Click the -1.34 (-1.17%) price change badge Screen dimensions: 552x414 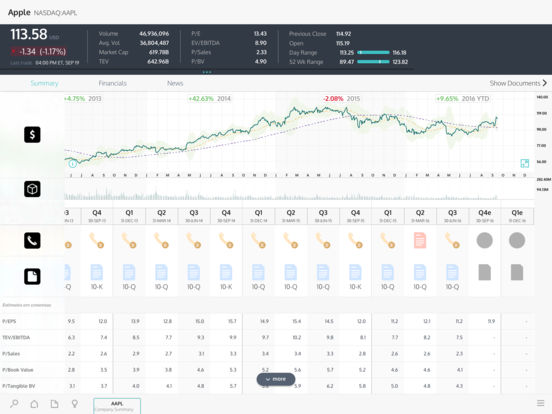coord(39,52)
